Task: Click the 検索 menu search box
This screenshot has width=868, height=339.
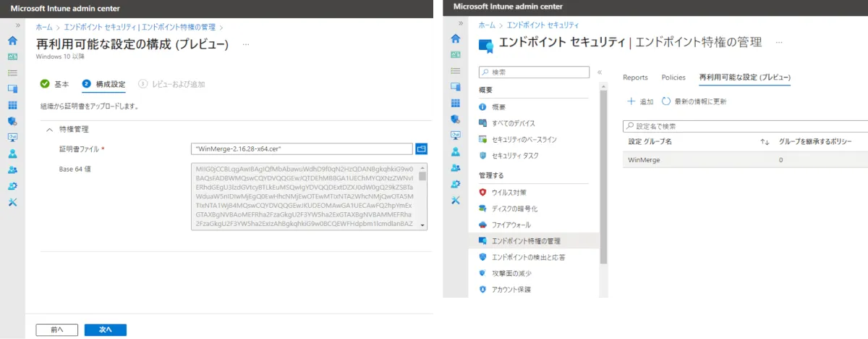Action: 535,72
